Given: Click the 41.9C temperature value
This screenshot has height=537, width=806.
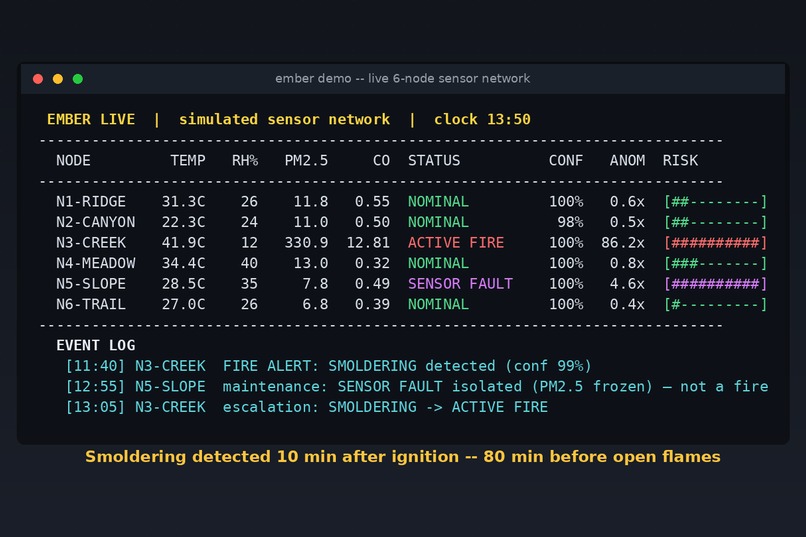Looking at the screenshot, I should click(x=184, y=243).
